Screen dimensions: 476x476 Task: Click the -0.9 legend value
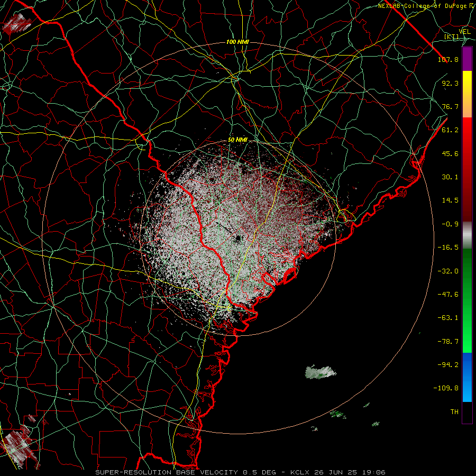450,224
